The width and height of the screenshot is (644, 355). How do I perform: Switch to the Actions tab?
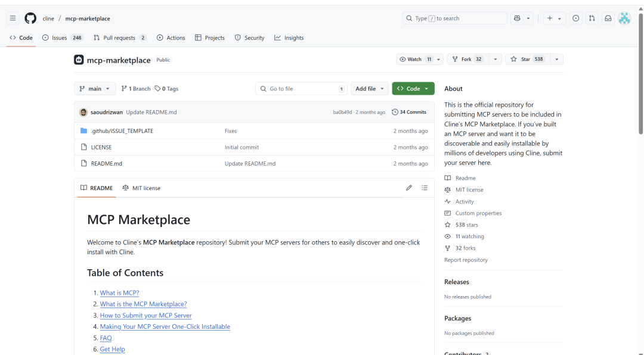tap(171, 38)
